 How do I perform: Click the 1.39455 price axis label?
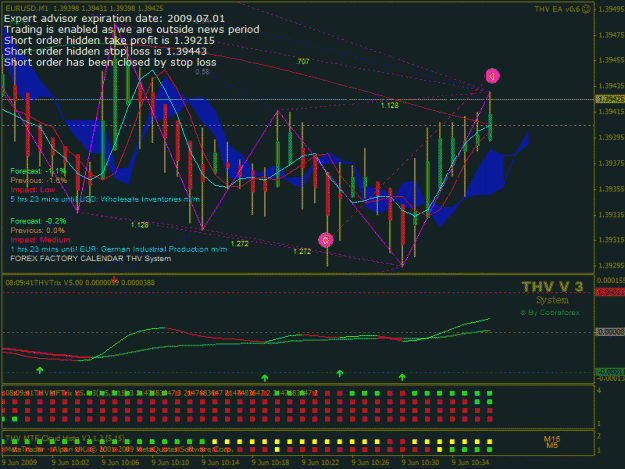pyautogui.click(x=611, y=60)
